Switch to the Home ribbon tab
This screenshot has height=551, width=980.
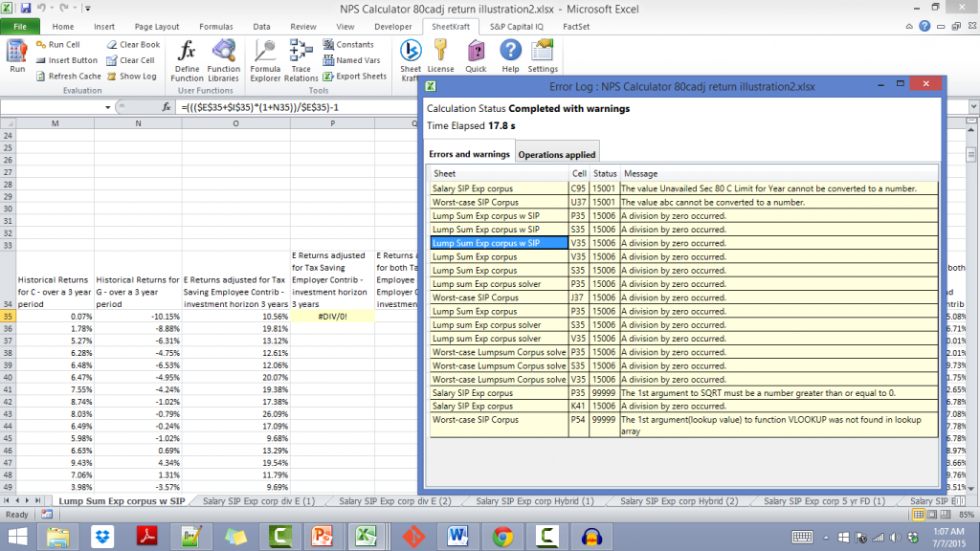pos(62,26)
